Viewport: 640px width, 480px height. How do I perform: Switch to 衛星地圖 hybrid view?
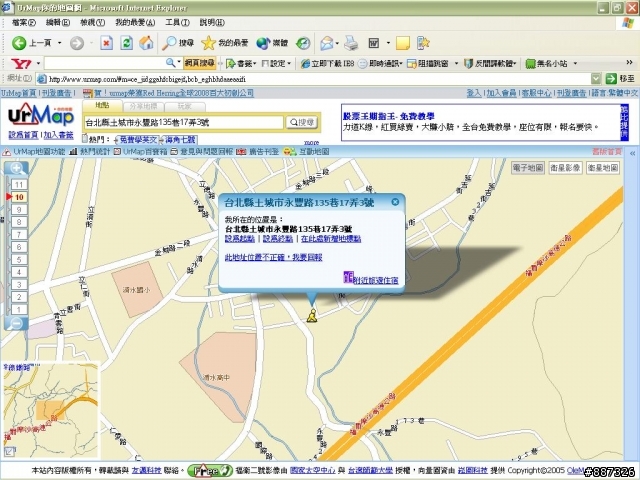click(x=606, y=168)
